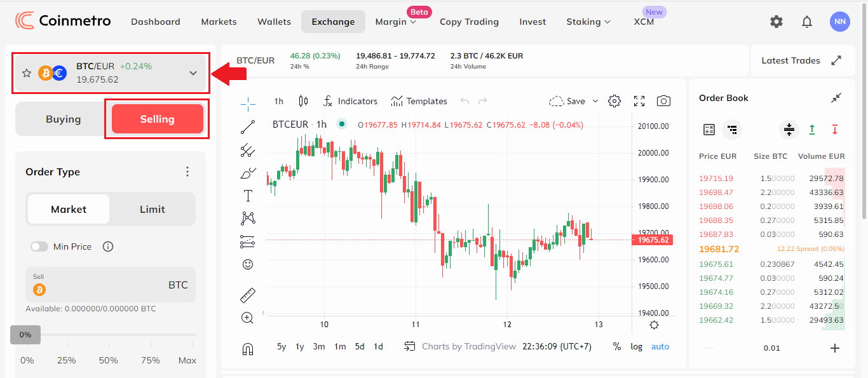Open the Indicators menu on the chart
This screenshot has width=868, height=378.
tap(350, 100)
